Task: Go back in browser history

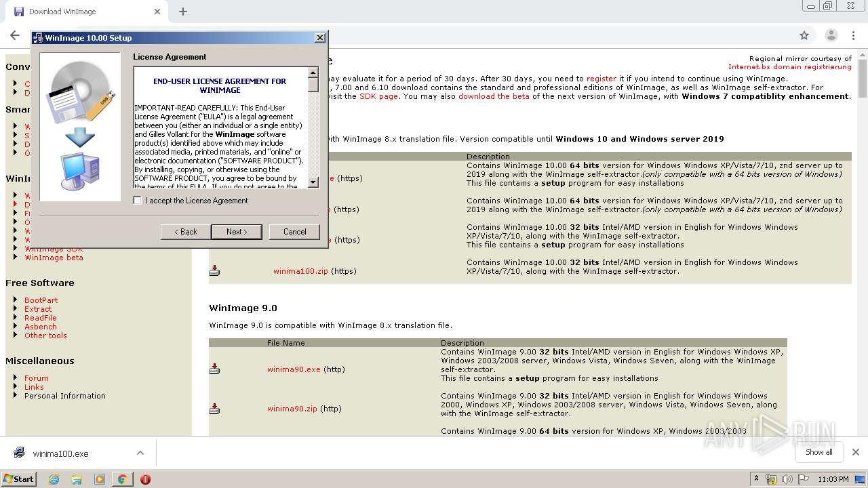Action: (x=15, y=35)
